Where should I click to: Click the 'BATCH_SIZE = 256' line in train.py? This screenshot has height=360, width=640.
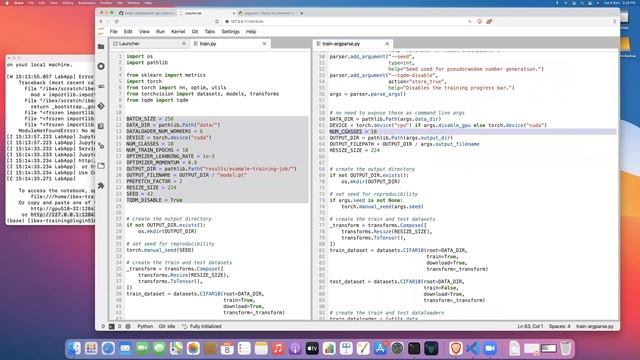[150, 119]
